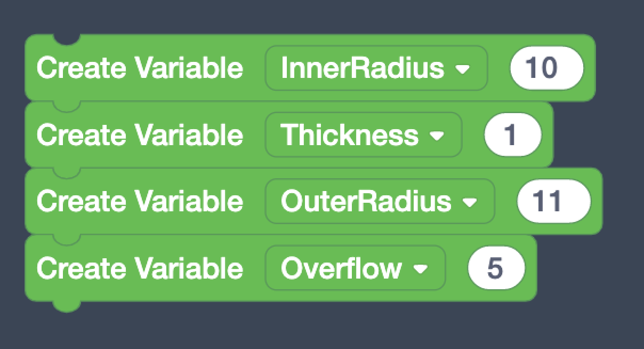
Task: Edit the Overflow value field showing 5
Action: coord(496,268)
